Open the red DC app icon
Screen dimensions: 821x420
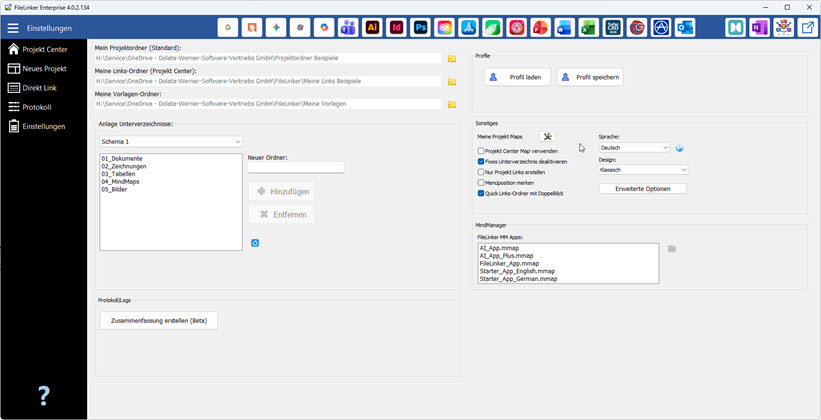pyautogui.click(x=637, y=28)
